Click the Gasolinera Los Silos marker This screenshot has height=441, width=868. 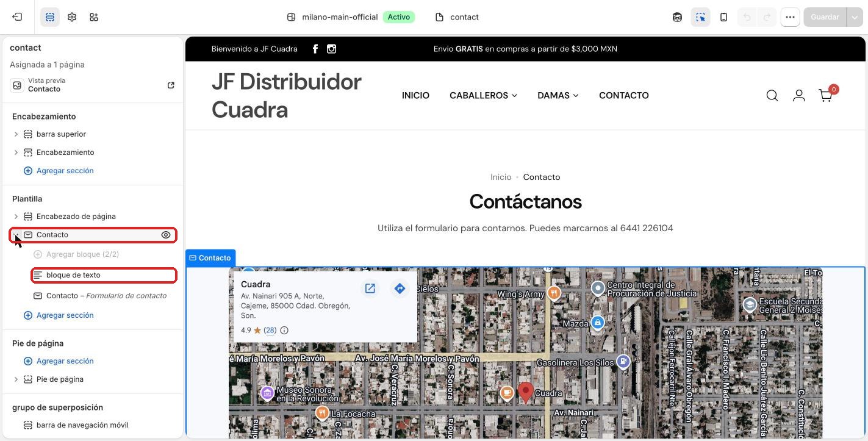coord(623,362)
